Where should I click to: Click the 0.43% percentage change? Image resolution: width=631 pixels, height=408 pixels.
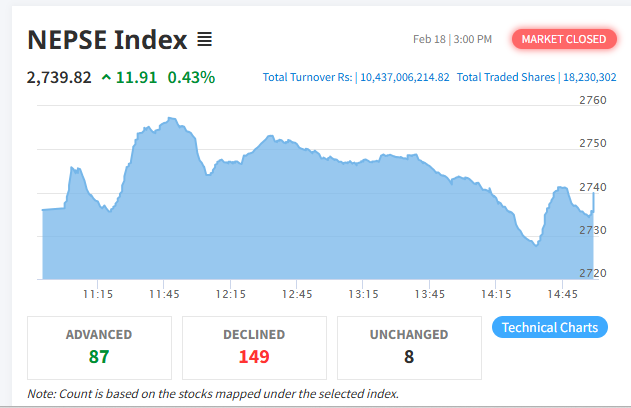click(x=191, y=77)
